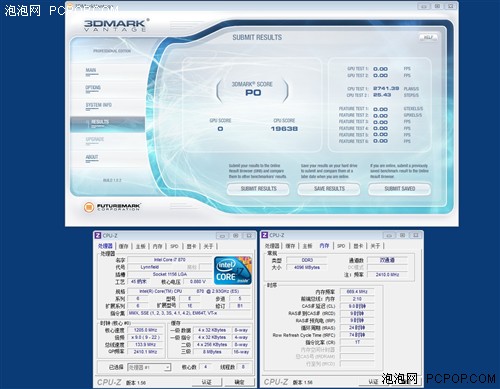The height and width of the screenshot is (389, 500).
Task: Click the Futuremark orange logo icon
Action: (x=89, y=207)
